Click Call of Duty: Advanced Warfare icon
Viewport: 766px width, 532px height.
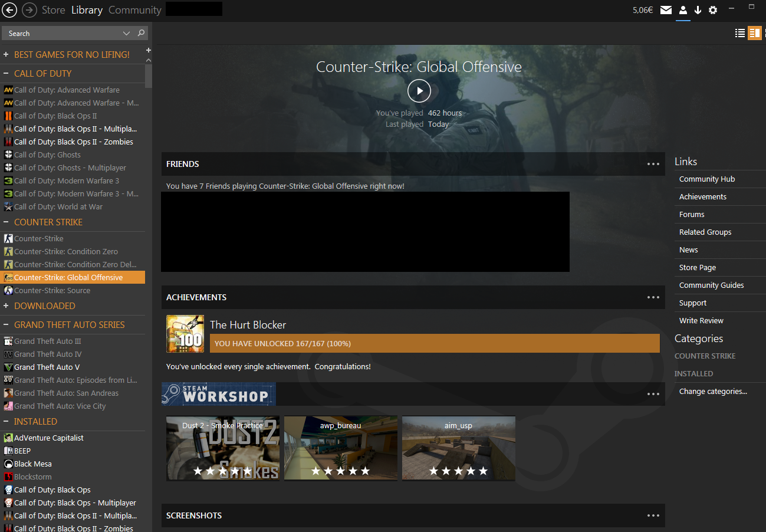(8, 90)
